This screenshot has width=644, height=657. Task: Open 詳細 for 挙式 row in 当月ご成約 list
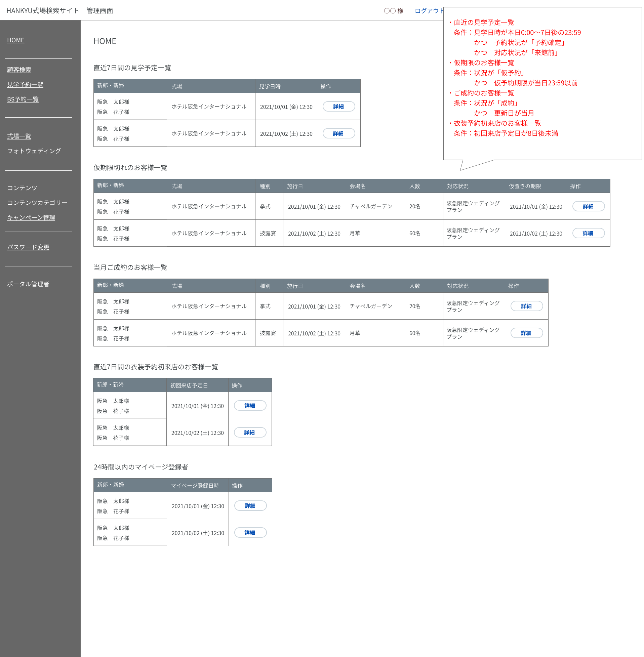pyautogui.click(x=526, y=306)
